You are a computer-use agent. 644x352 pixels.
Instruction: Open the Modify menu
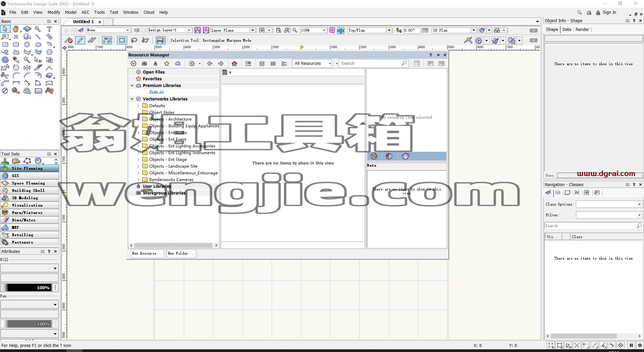tap(54, 12)
